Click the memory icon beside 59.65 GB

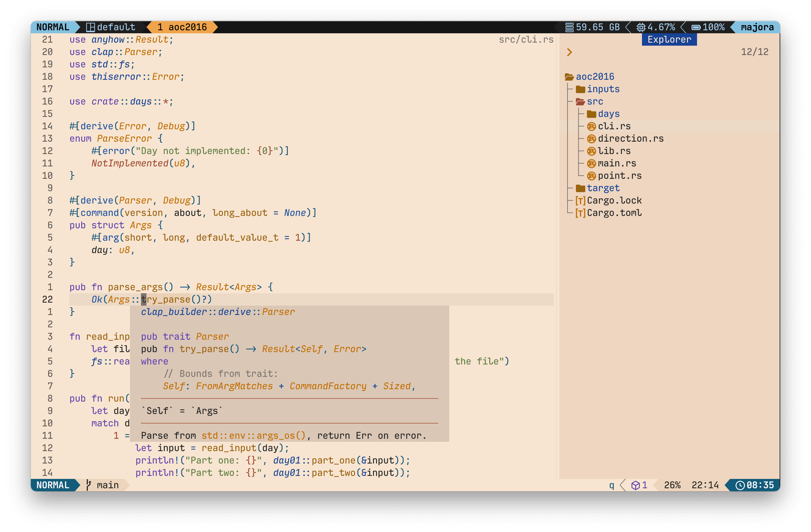point(569,27)
